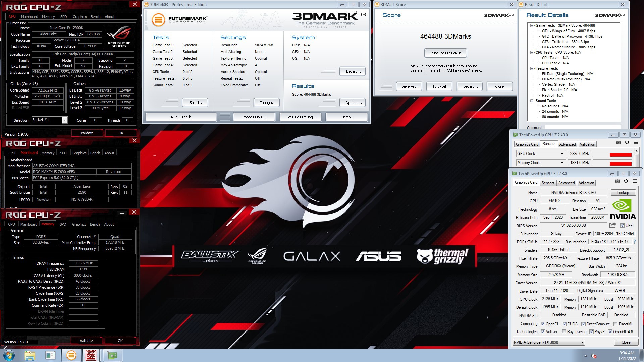This screenshot has width=644, height=362.
Task: Collapse the Game Tests tree node
Action: [x=532, y=25]
